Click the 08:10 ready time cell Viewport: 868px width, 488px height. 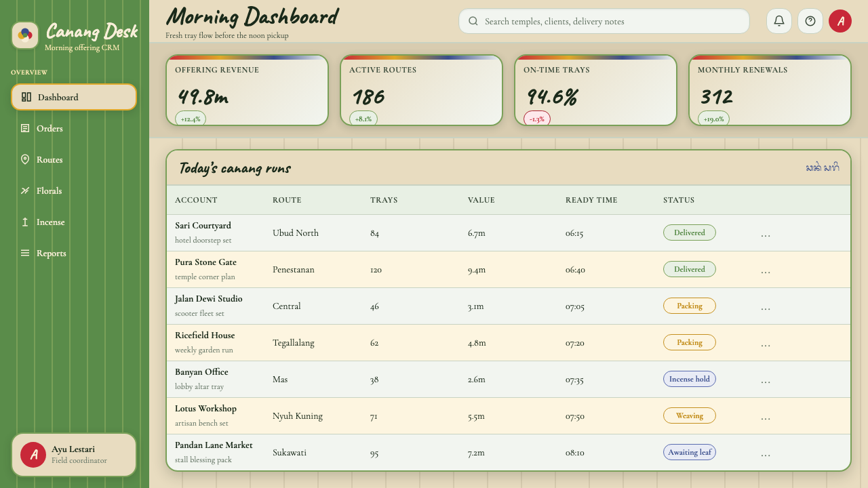pos(575,453)
